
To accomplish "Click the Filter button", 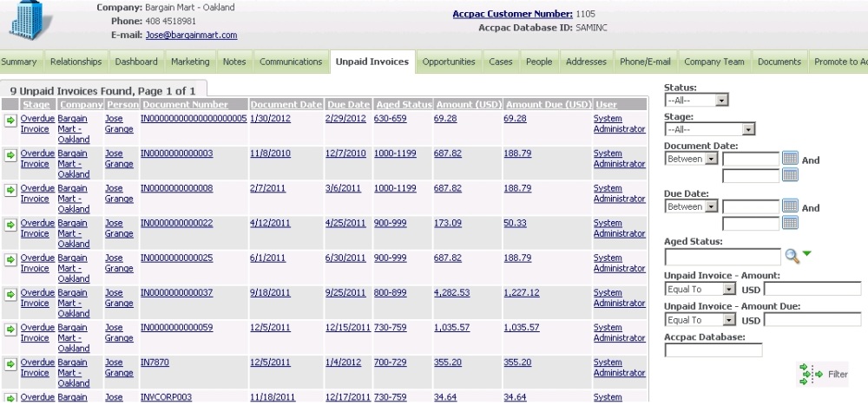I will [823, 374].
